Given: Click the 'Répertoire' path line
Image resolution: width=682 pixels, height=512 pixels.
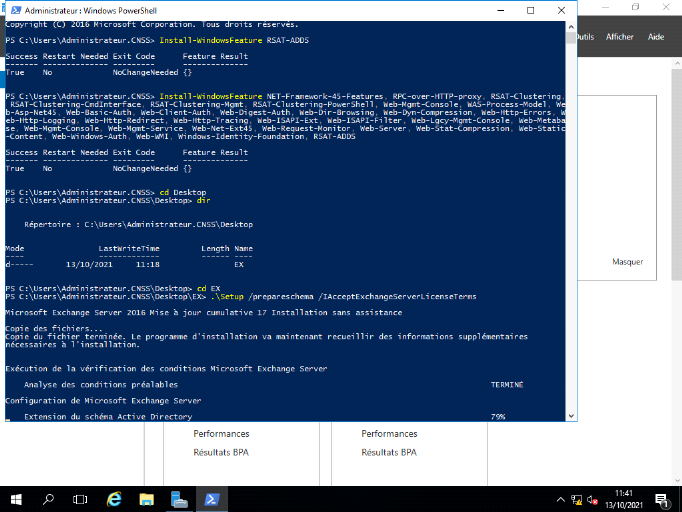Looking at the screenshot, I should (x=138, y=224).
